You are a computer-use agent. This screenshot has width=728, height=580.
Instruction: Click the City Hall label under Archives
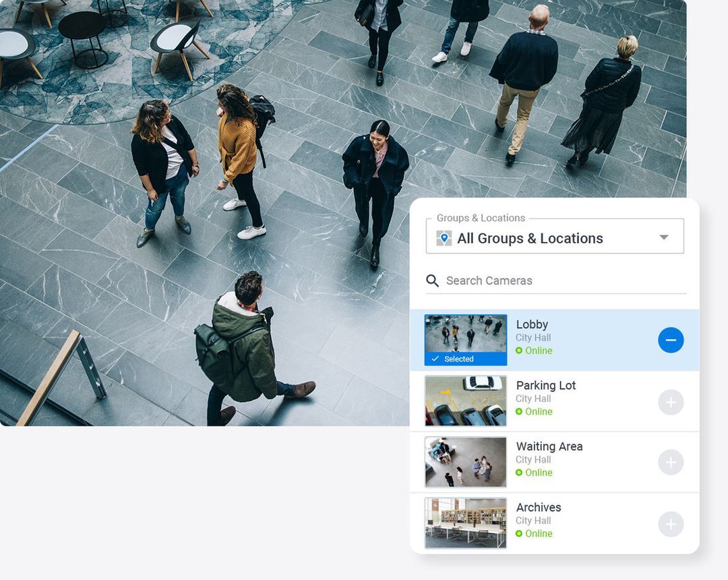pos(533,521)
